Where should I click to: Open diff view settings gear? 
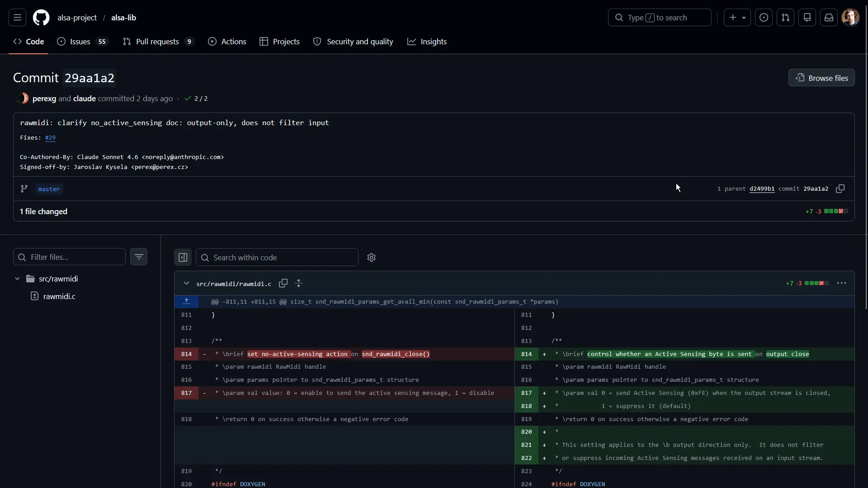[x=371, y=258]
